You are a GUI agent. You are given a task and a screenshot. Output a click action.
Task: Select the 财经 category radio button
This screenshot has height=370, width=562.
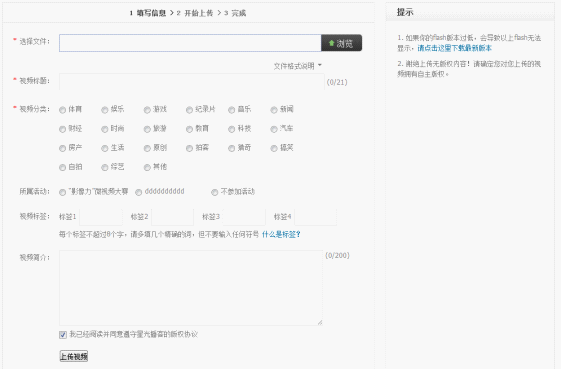(x=62, y=129)
